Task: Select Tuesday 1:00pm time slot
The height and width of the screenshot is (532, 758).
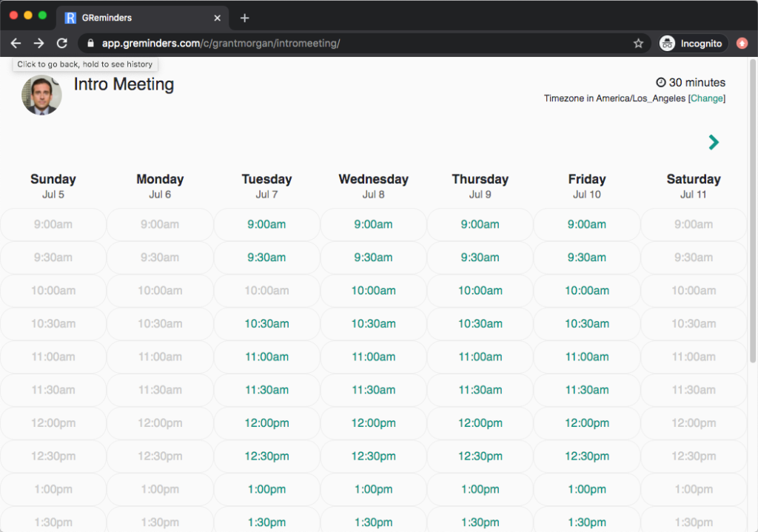Action: pyautogui.click(x=266, y=489)
